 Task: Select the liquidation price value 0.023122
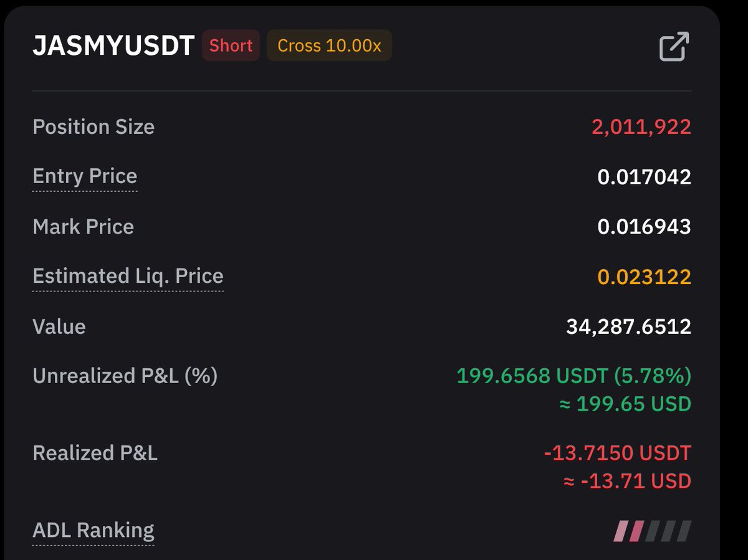(645, 277)
